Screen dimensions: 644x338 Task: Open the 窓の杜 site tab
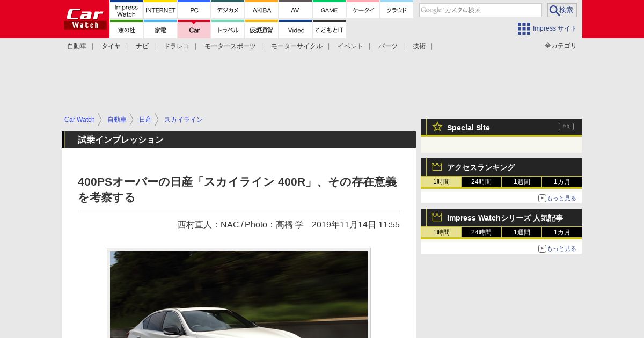tap(127, 30)
